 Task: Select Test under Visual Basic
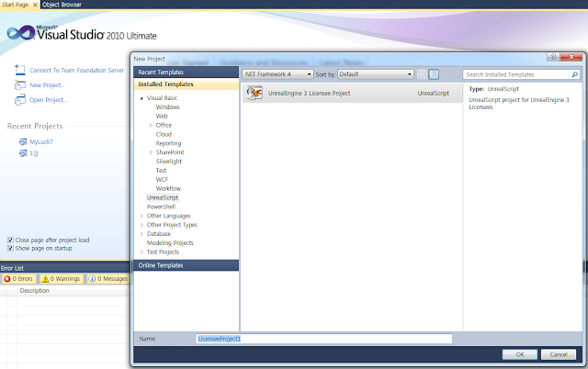161,171
